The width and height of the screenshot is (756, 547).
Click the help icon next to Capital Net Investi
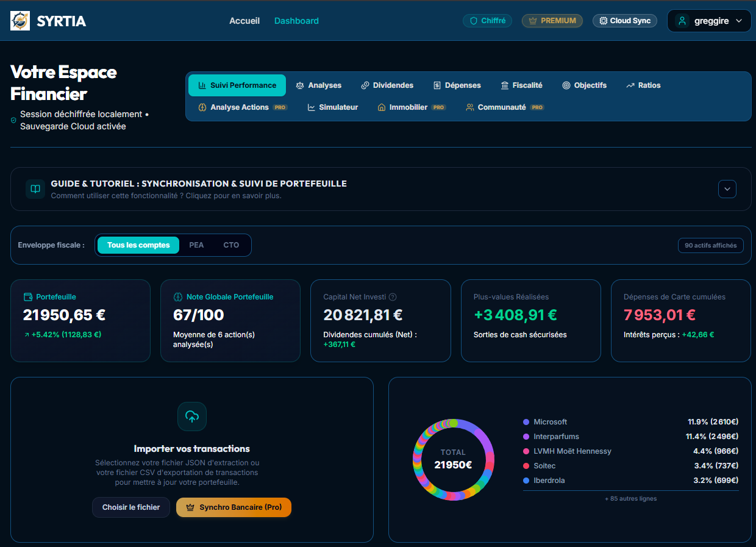pos(393,297)
